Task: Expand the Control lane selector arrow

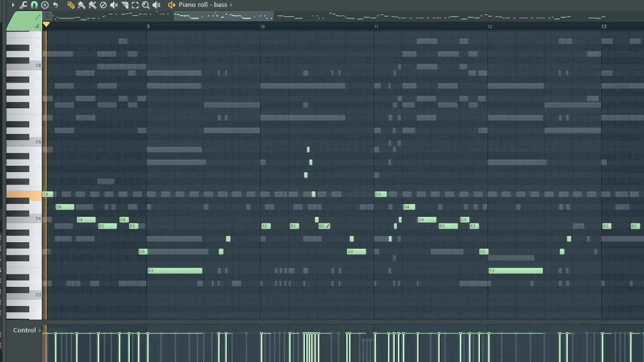Action: click(x=40, y=330)
